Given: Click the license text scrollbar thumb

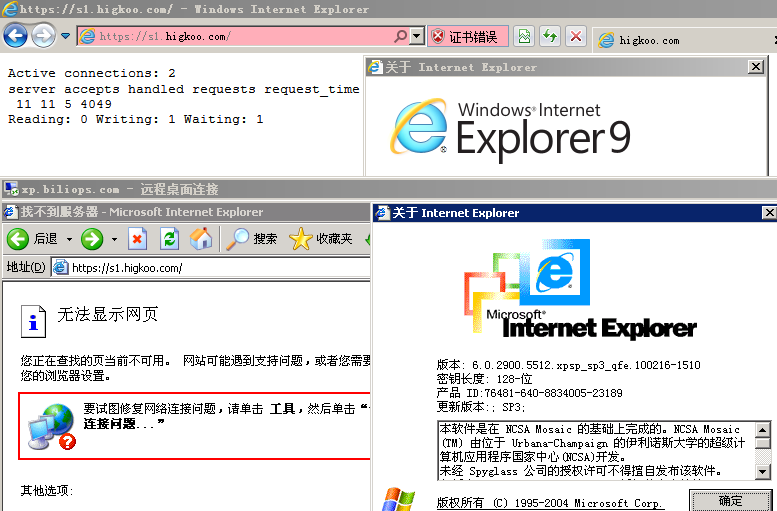Looking at the screenshot, I should pos(763,442).
